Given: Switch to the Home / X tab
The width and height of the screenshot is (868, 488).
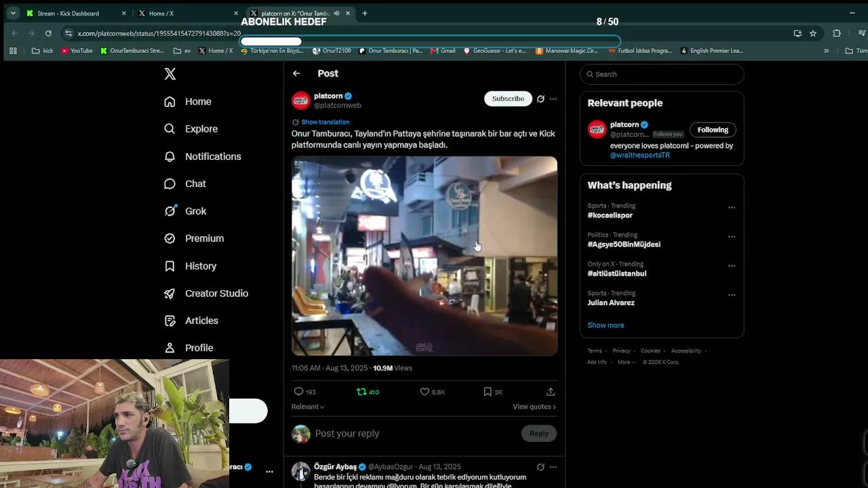Looking at the screenshot, I should (x=188, y=14).
